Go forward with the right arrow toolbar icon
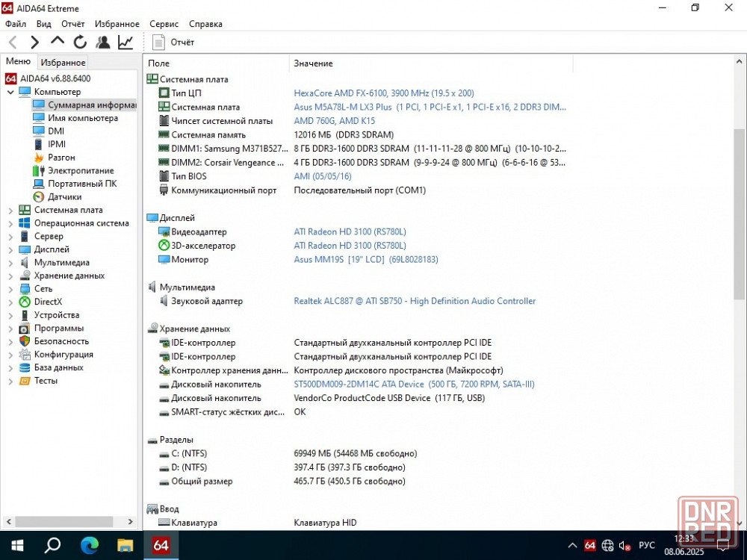Viewport: 747px width, 560px height. [35, 43]
